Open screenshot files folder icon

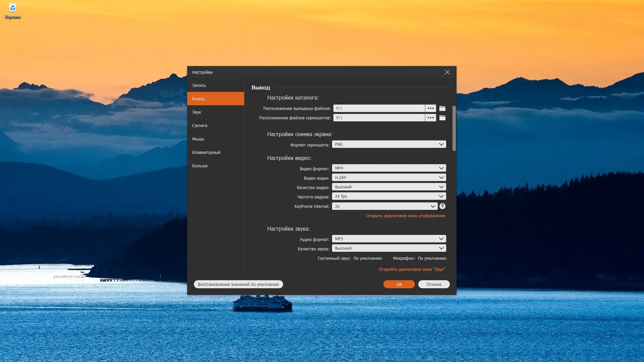click(x=442, y=118)
